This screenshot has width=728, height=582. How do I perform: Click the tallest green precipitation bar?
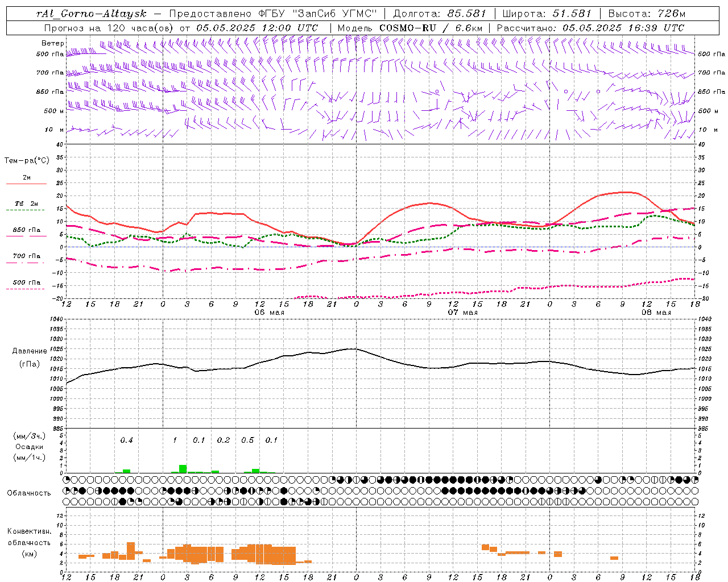pyautogui.click(x=183, y=469)
